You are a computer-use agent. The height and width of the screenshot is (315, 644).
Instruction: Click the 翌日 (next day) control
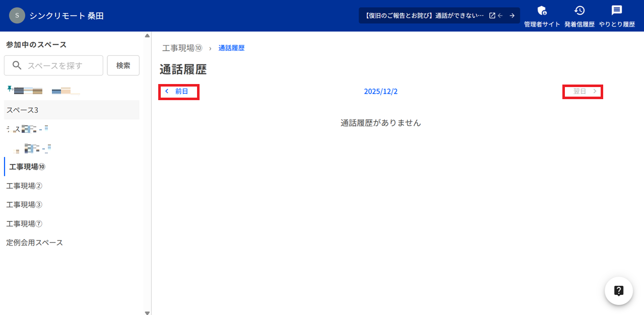click(x=583, y=92)
